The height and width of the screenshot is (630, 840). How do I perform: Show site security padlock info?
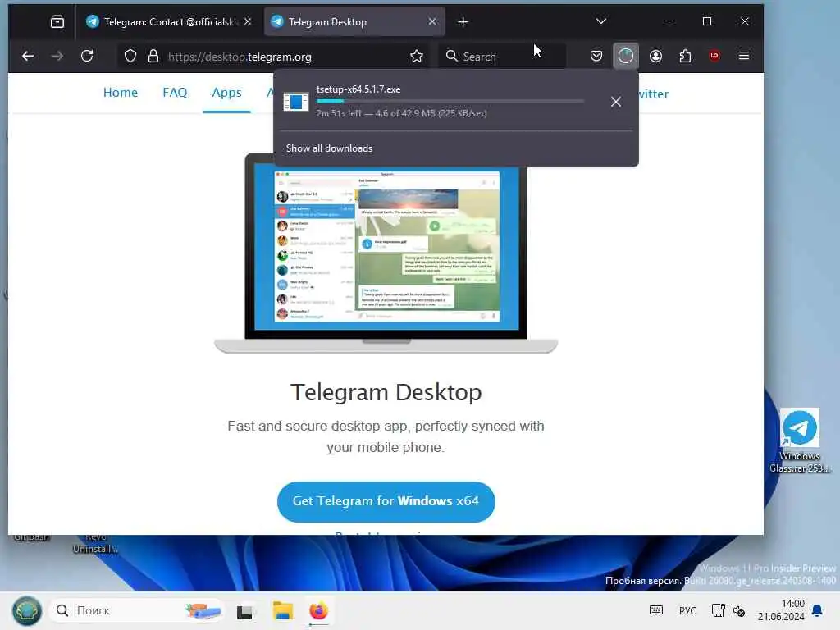pos(153,57)
